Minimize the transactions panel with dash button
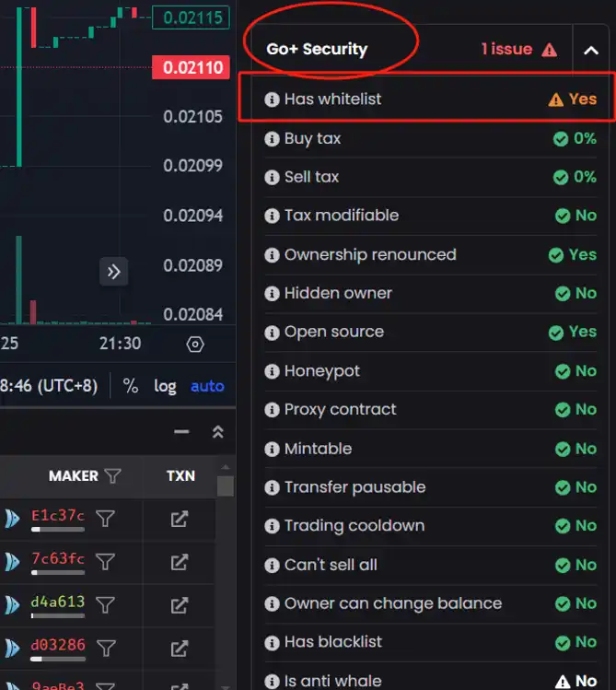 [181, 432]
